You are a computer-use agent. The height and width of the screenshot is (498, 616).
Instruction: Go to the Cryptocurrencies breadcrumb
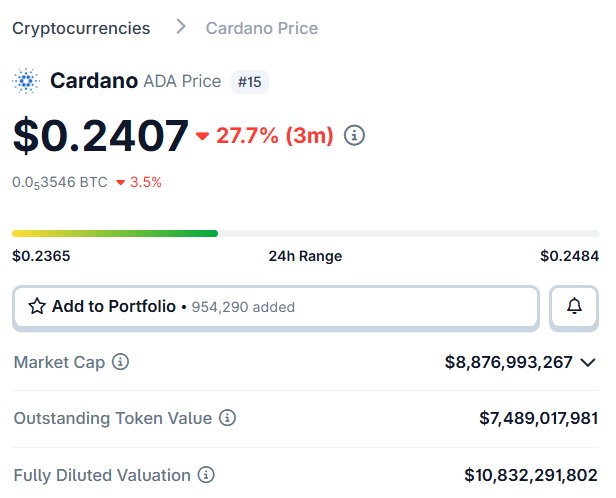[81, 28]
